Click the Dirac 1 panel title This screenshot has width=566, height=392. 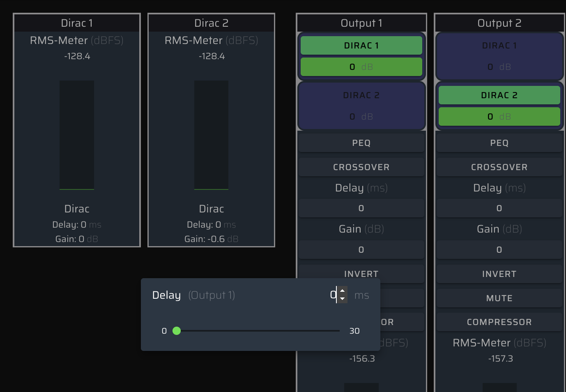point(77,23)
